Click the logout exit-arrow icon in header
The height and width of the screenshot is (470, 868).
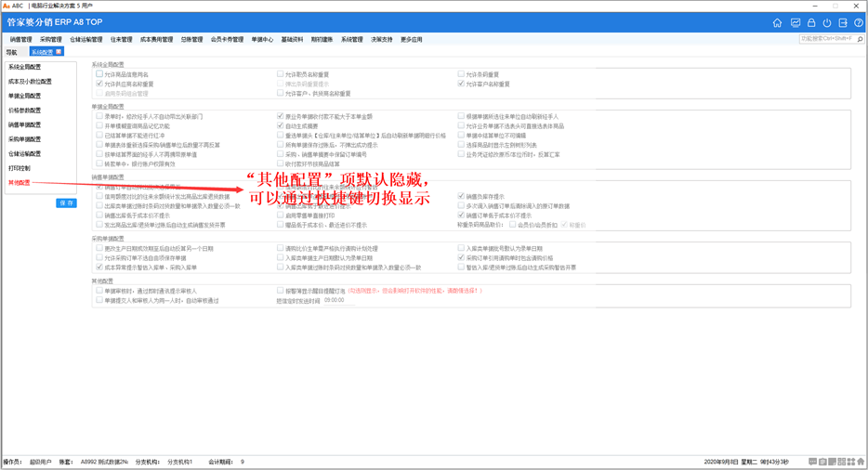pos(843,22)
